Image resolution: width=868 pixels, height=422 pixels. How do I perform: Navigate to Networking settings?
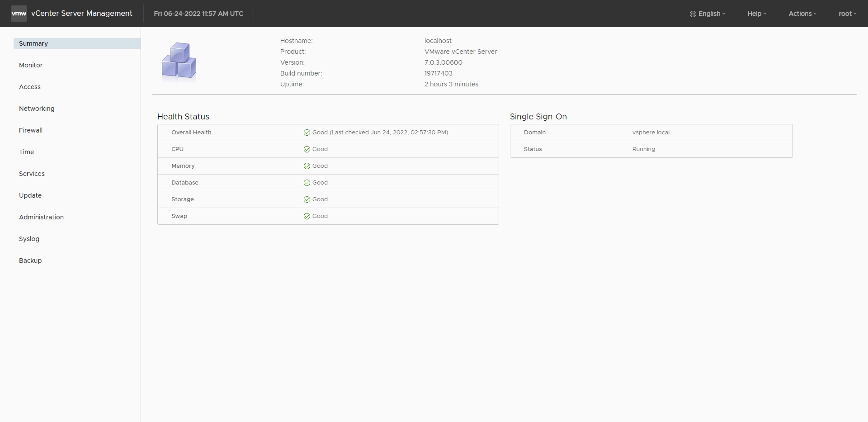click(37, 109)
